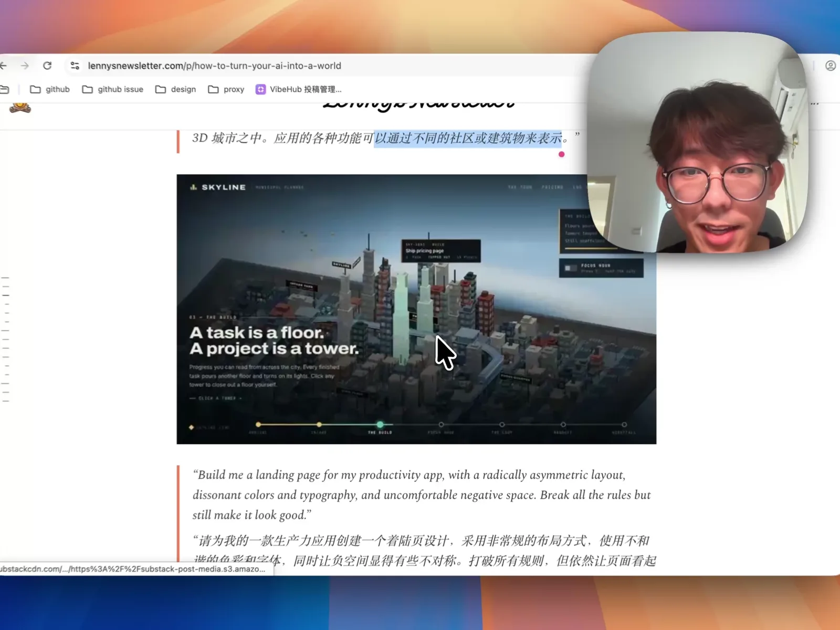The height and width of the screenshot is (630, 840).
Task: Click the webcam overlay of the presenter
Action: click(698, 143)
